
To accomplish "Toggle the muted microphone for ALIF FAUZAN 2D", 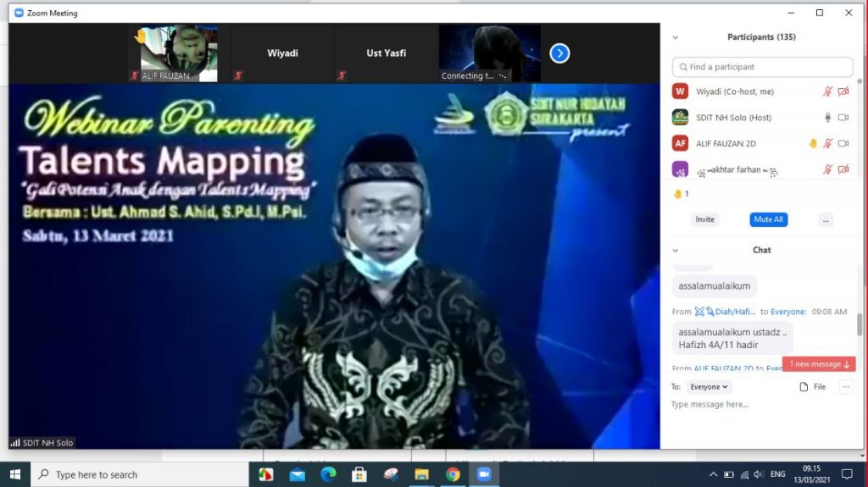I will click(828, 144).
